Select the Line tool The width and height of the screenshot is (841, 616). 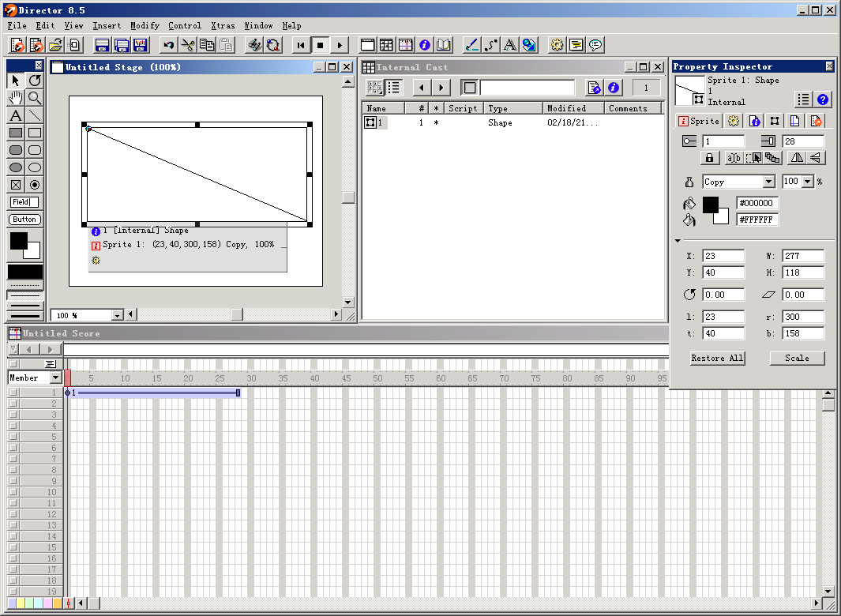click(35, 115)
